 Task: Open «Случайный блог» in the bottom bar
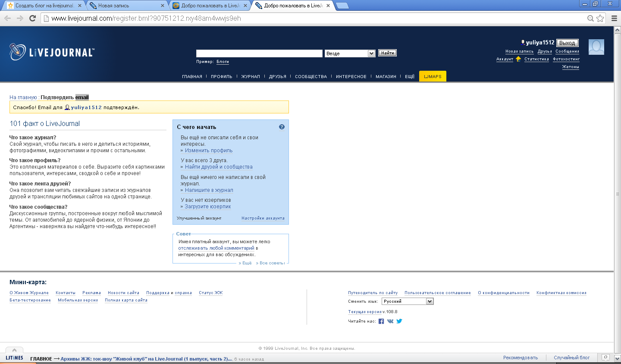(571, 358)
